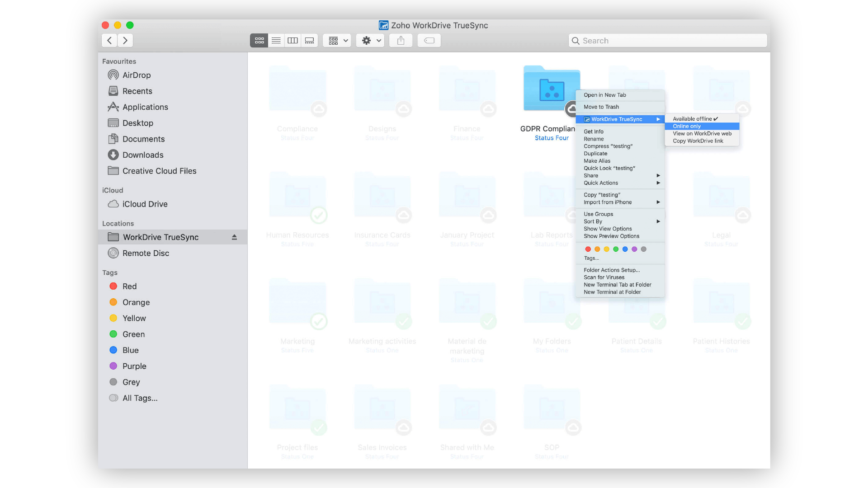Switch to column view
This screenshot has height=488, width=868.
(x=292, y=40)
